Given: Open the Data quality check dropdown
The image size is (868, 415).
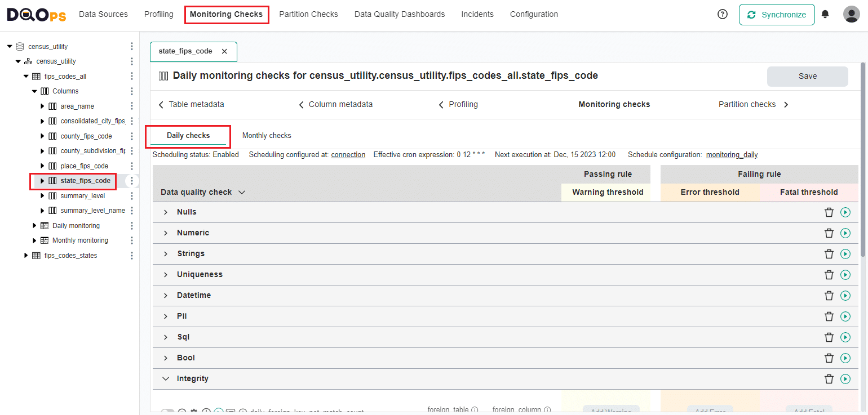Looking at the screenshot, I should pyautogui.click(x=242, y=192).
